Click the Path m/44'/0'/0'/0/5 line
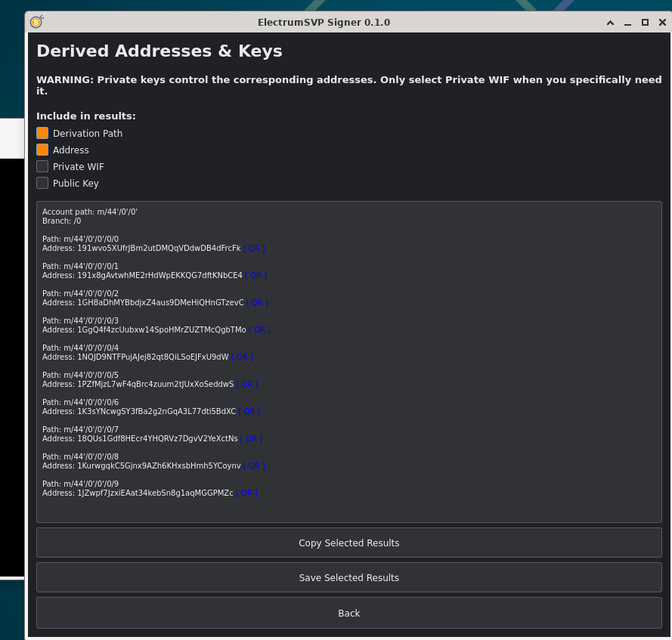 [x=81, y=375]
